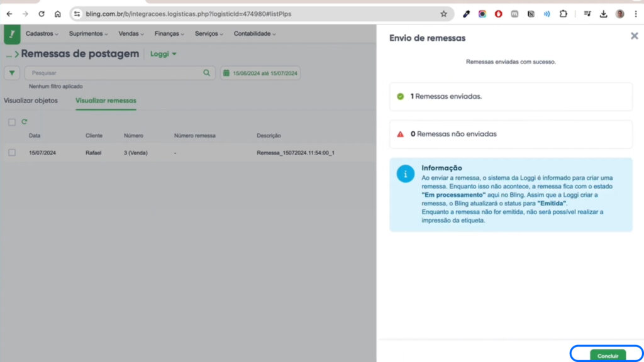Open the date range picker 15/06/2024 até 15/07/2024
The width and height of the screenshot is (644, 362).
pyautogui.click(x=260, y=73)
